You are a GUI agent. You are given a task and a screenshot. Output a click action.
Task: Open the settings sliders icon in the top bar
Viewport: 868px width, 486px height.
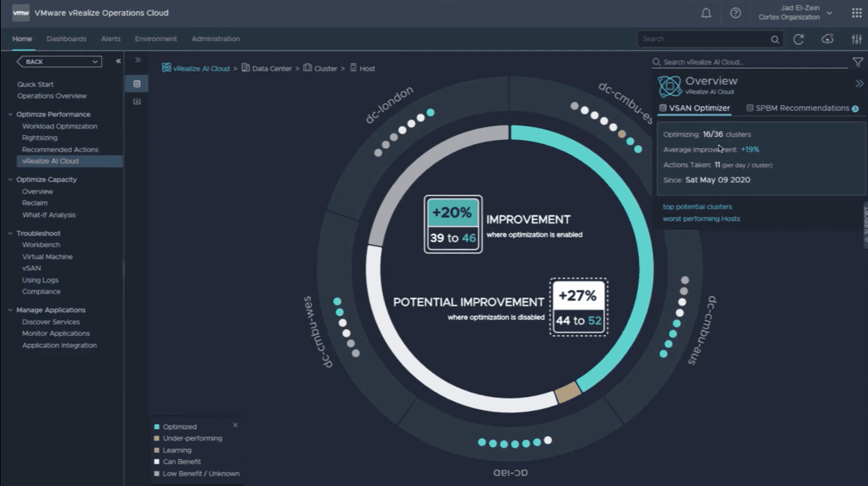click(x=857, y=39)
